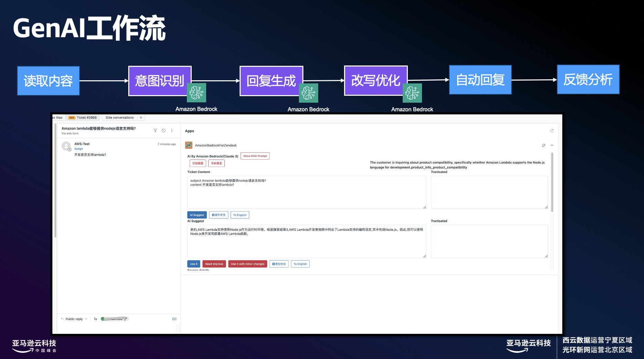Click the plus icon to add tab
Image resolution: width=644 pixels, height=359 pixels.
point(141,117)
